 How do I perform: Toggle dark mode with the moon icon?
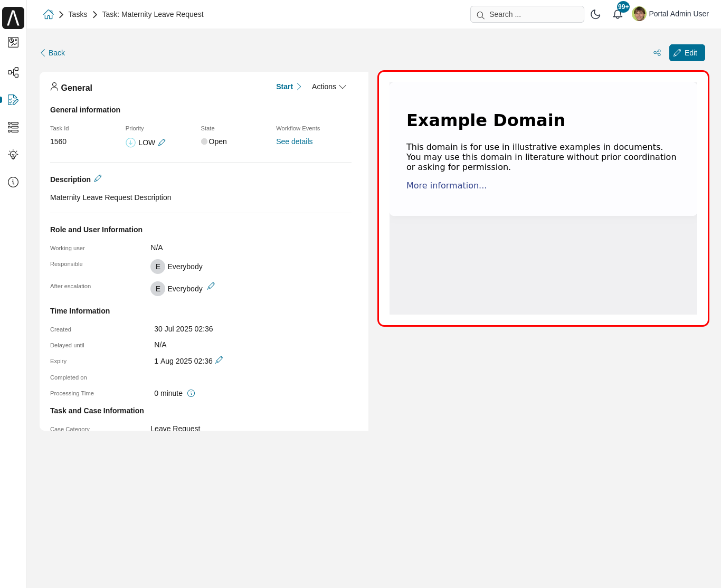coord(595,14)
